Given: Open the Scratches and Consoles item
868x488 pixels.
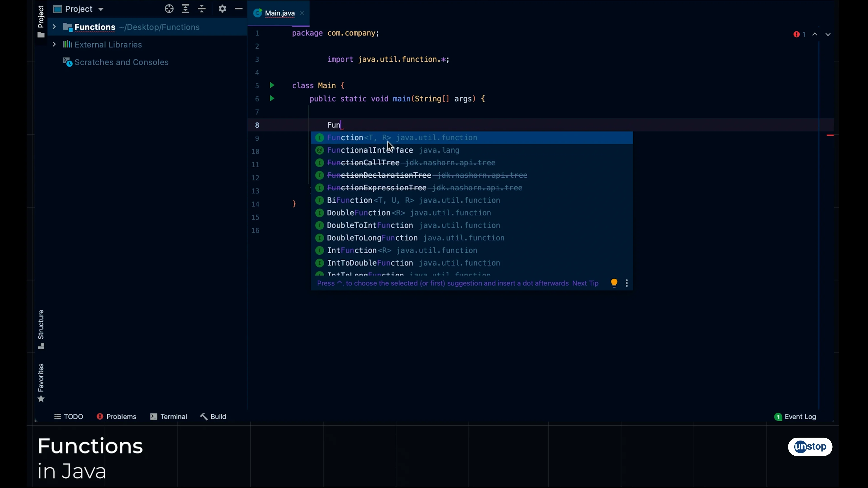Looking at the screenshot, I should [121, 62].
